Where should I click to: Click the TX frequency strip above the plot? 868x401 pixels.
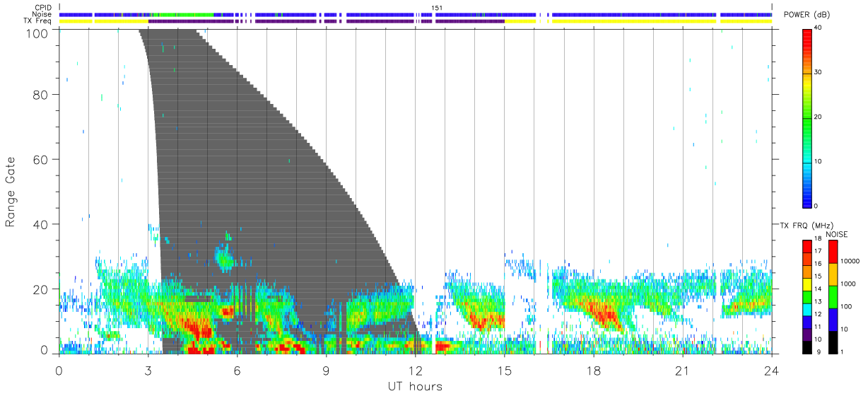click(416, 21)
